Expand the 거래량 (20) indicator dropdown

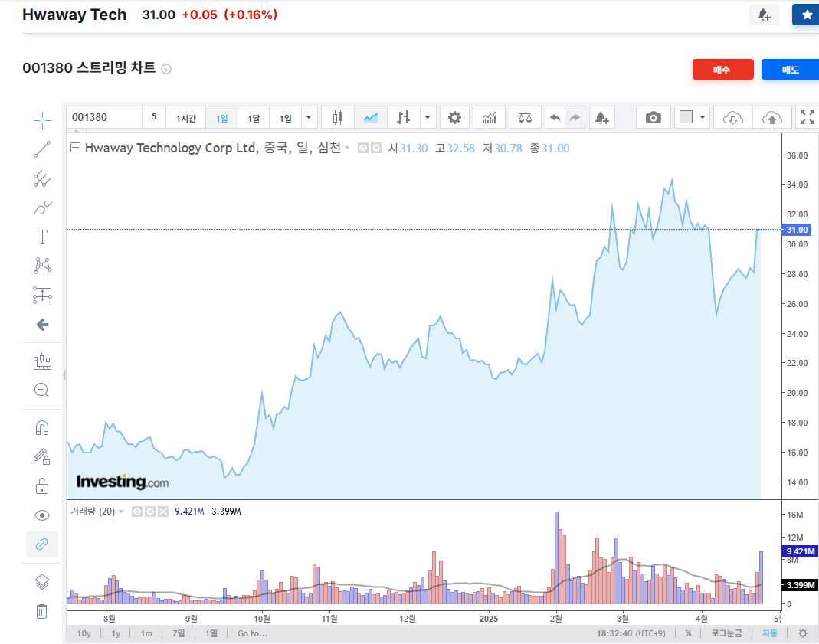pos(121,512)
